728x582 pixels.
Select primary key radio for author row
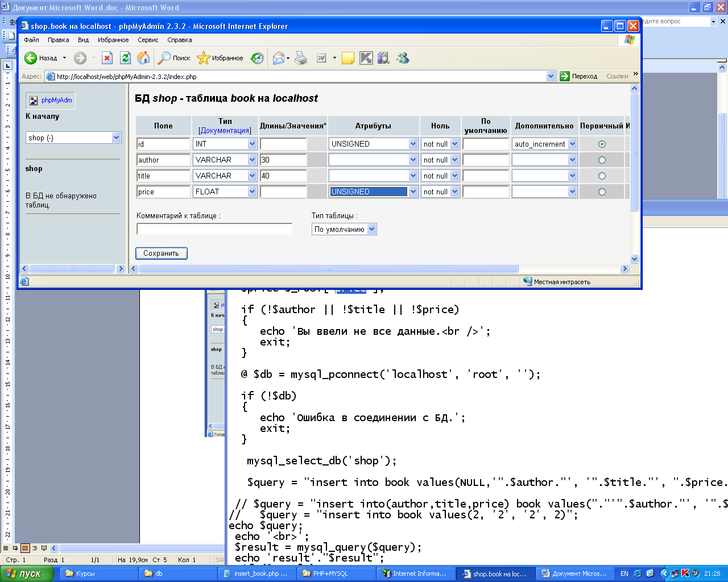[602, 160]
